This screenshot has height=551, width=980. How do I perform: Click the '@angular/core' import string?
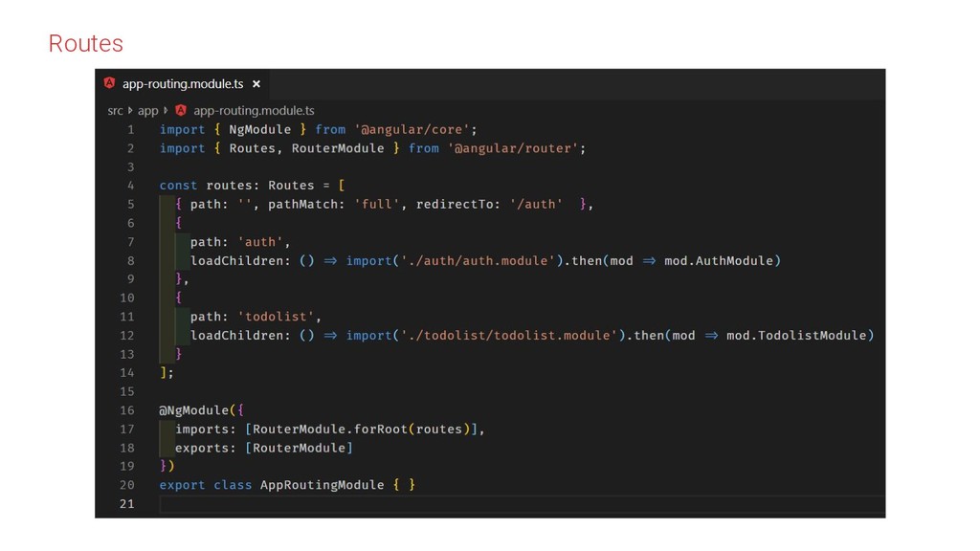pyautogui.click(x=412, y=130)
